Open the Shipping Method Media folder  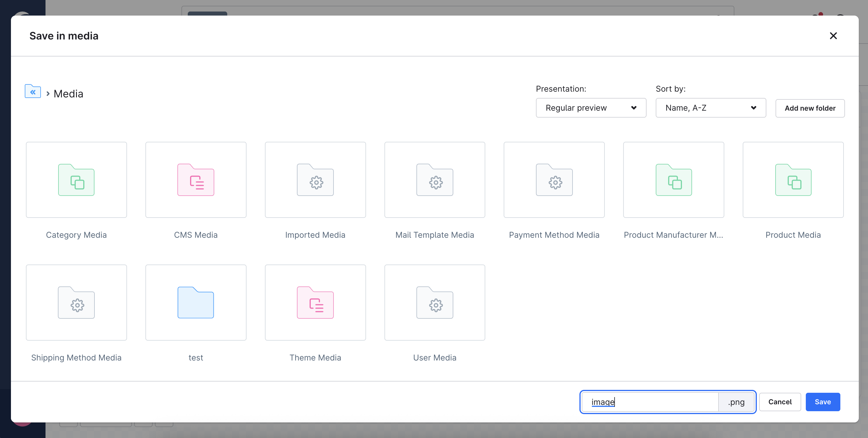[x=76, y=303]
